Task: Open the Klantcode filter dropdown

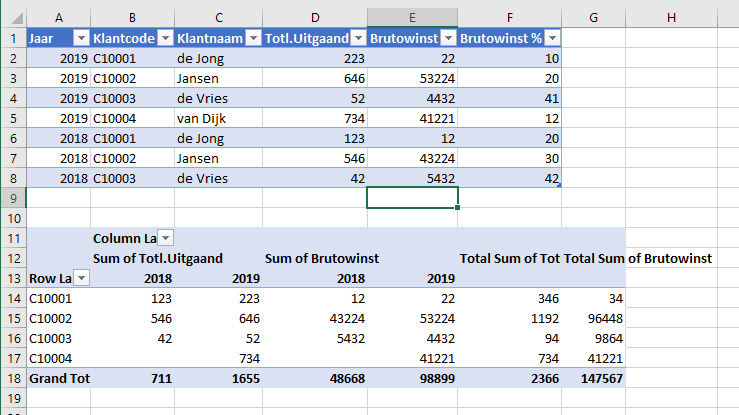Action: tap(165, 38)
